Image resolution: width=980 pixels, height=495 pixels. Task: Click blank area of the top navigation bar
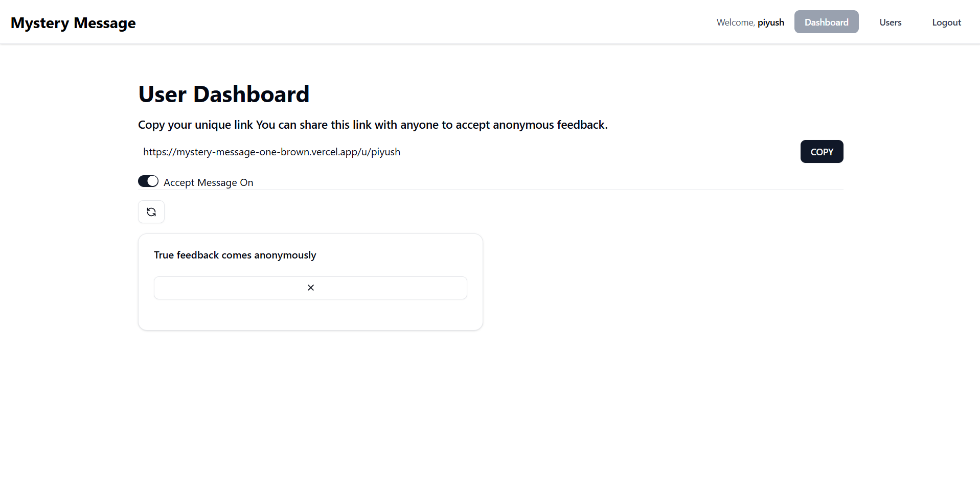click(424, 22)
